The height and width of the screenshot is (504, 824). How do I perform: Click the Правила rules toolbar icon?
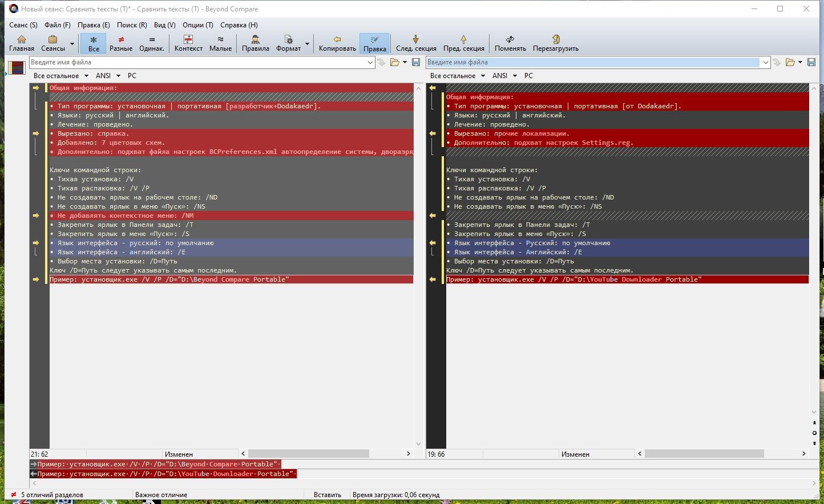[x=255, y=43]
